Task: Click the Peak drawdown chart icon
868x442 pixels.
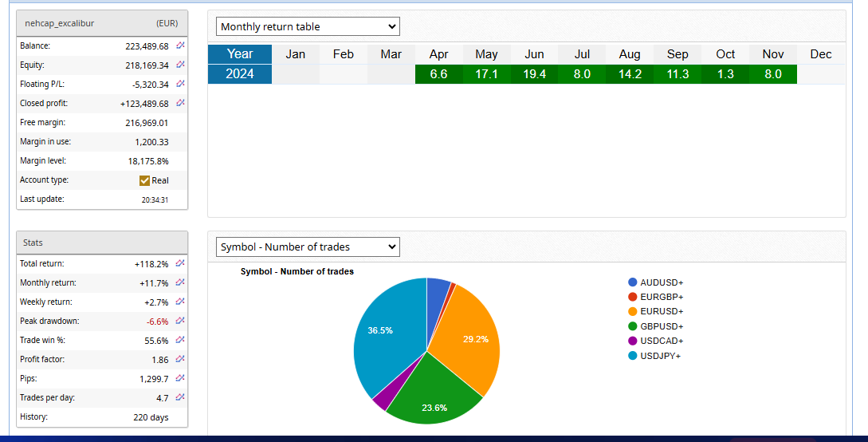Action: (180, 321)
